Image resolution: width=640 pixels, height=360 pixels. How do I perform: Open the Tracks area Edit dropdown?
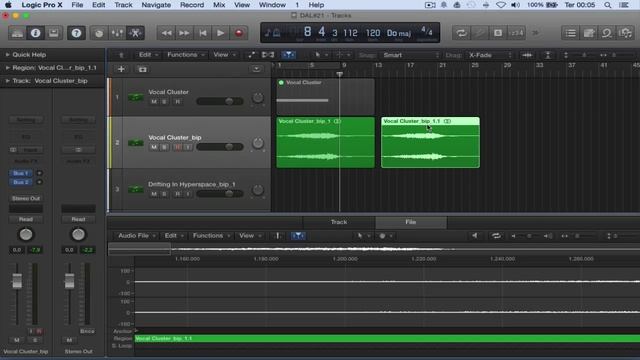[x=149, y=55]
